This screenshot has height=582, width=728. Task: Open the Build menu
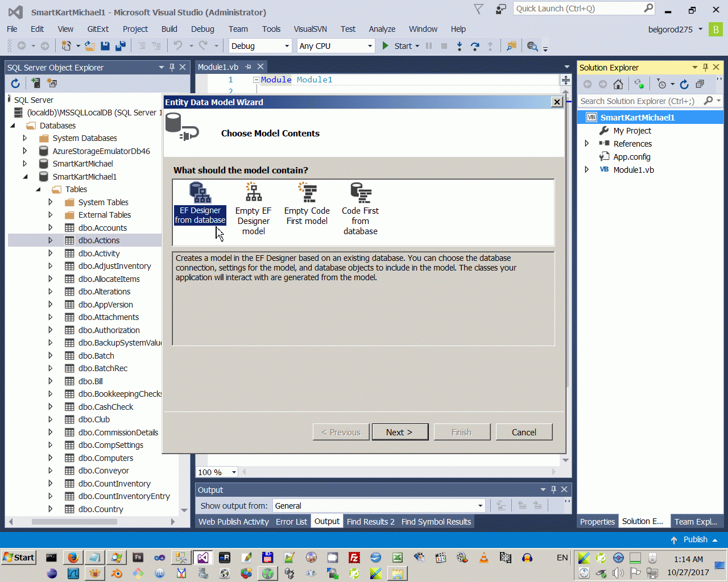click(x=169, y=29)
